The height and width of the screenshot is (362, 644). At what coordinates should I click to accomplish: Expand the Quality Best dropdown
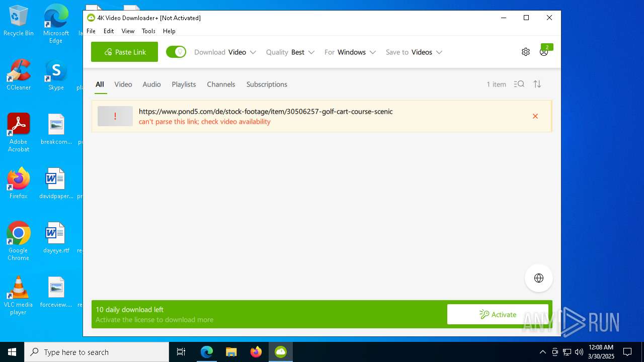(x=290, y=52)
